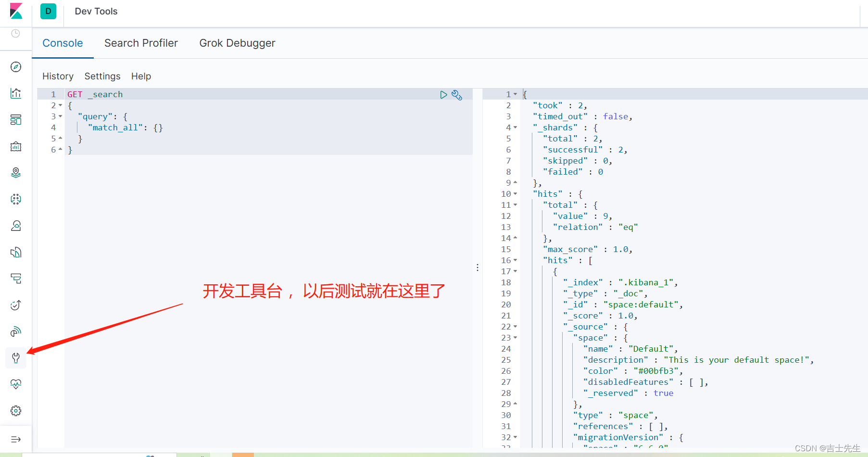Viewport: 868px width, 457px height.
Task: Collapse response root fold at line 1
Action: 516,94
